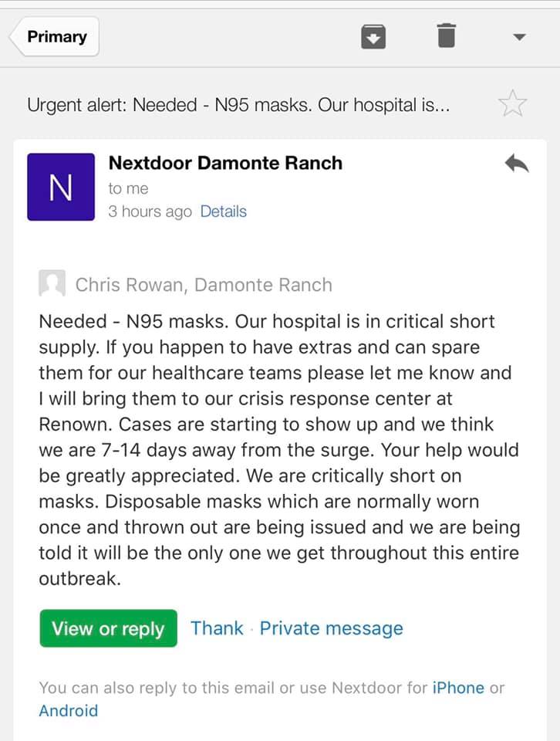This screenshot has width=560, height=741.
Task: Open the Nextdoor for Android link
Action: pyautogui.click(x=69, y=710)
